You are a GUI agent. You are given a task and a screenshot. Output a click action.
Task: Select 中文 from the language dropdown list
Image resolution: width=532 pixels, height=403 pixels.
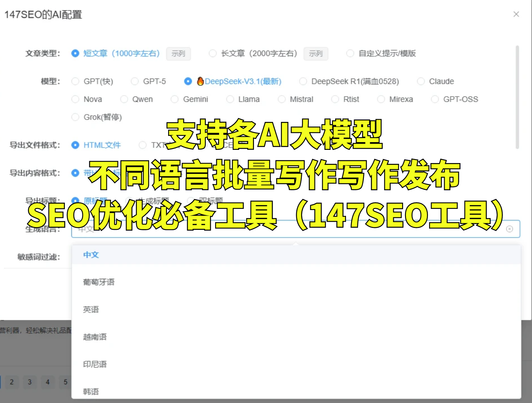tap(90, 255)
